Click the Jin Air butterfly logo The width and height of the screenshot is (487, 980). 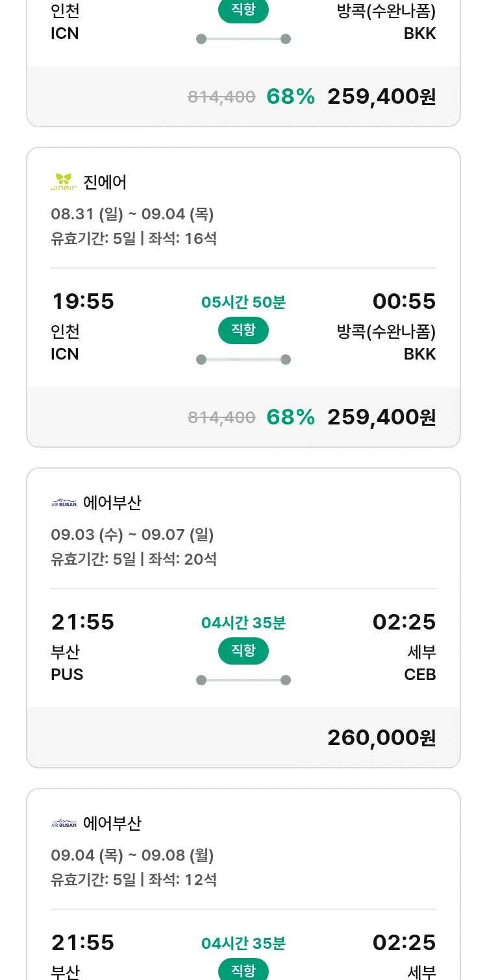[x=64, y=182]
